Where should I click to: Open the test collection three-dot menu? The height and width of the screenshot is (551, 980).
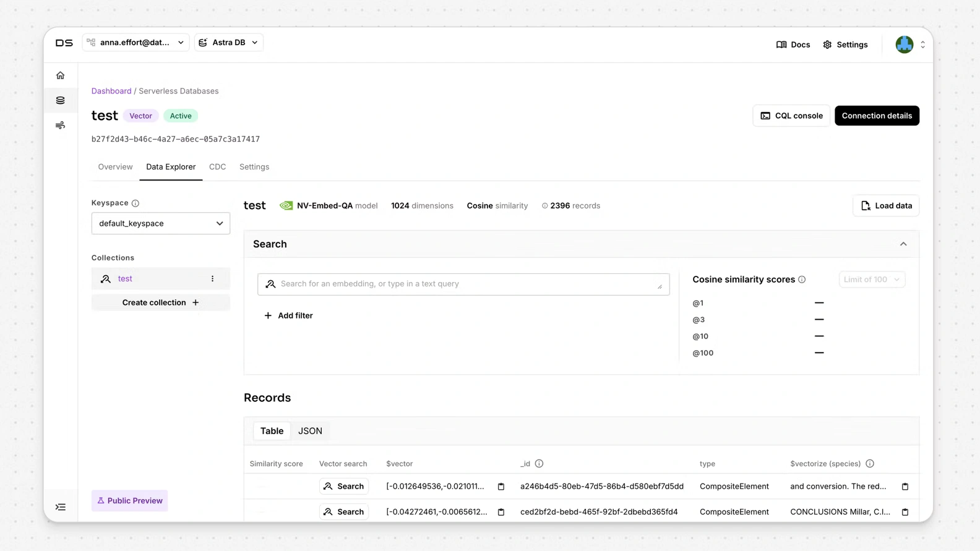tap(212, 279)
